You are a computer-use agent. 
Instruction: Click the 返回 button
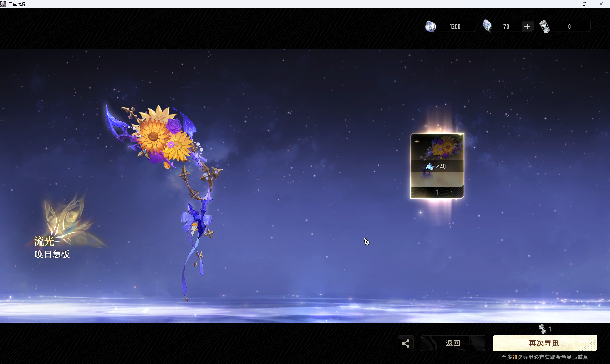453,343
